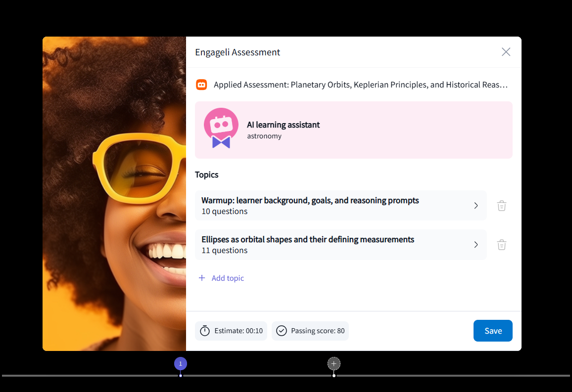Expand the Ellipses topic chevron arrow

[476, 245]
